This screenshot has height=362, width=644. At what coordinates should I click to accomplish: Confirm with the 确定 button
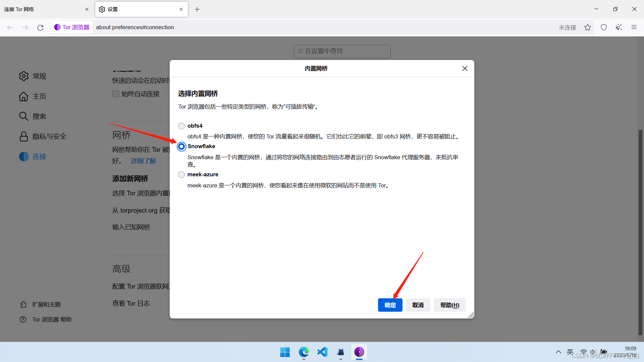[390, 305]
